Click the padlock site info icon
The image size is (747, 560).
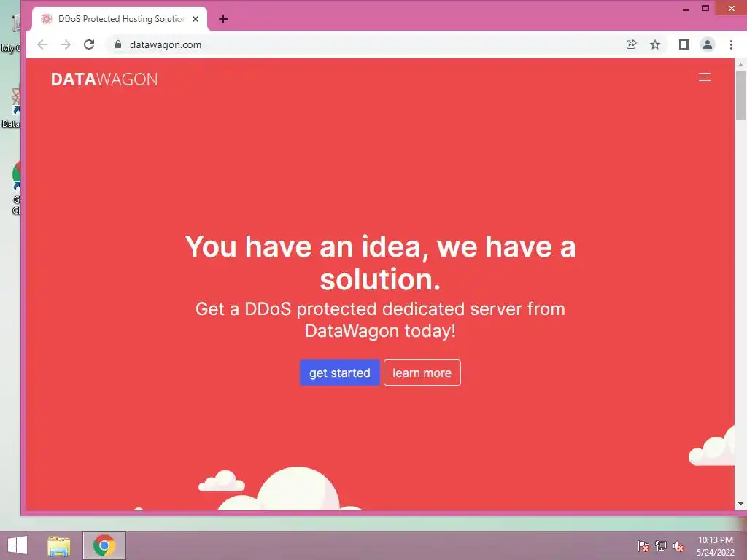[x=118, y=44]
